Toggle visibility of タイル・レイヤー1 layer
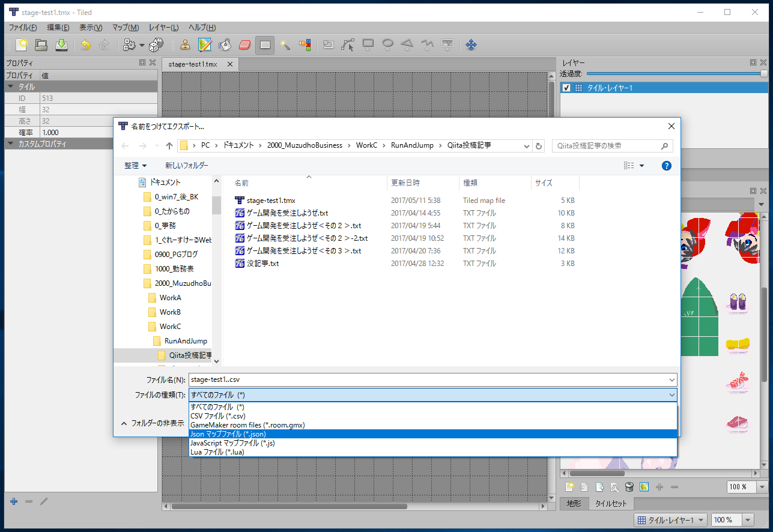The width and height of the screenshot is (773, 532). pos(566,86)
